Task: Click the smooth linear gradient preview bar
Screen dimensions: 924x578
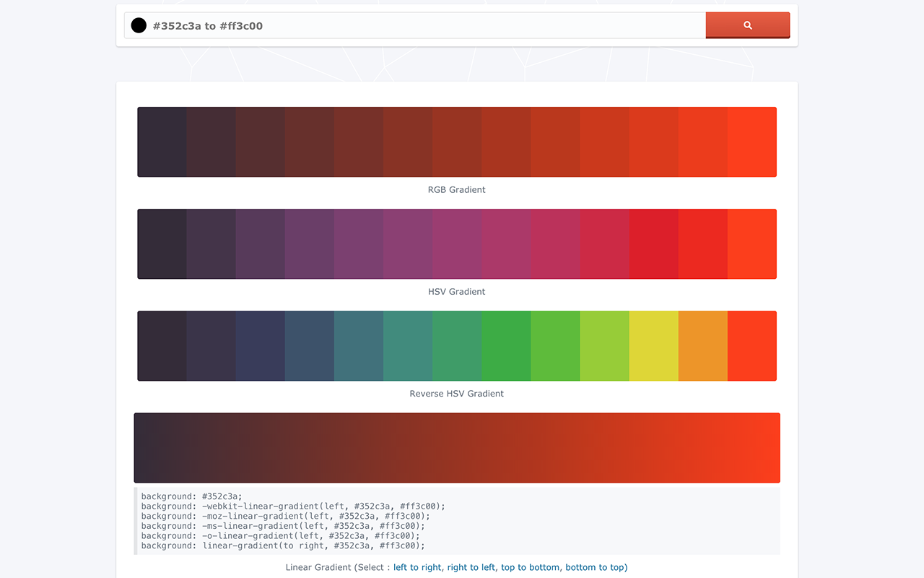Action: (x=456, y=447)
